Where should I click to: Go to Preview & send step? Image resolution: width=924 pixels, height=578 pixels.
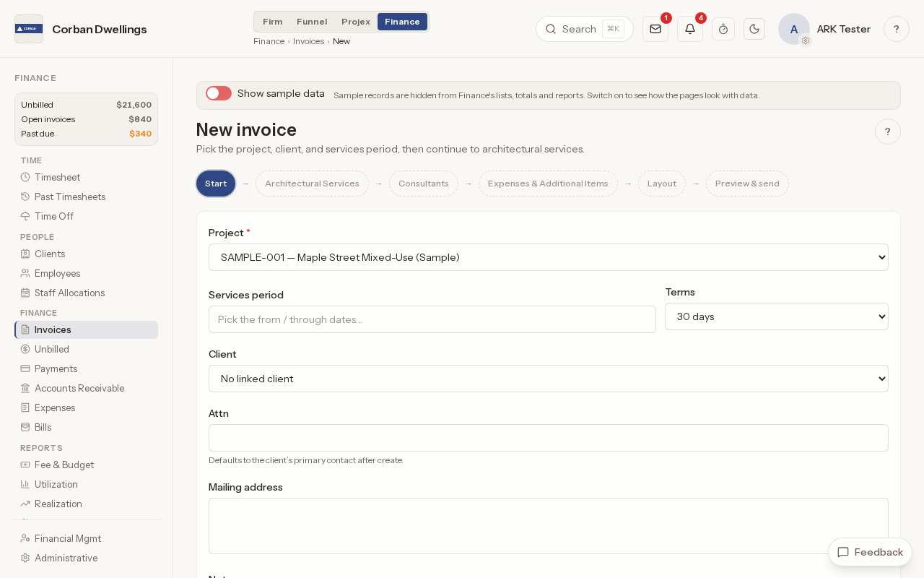(747, 184)
